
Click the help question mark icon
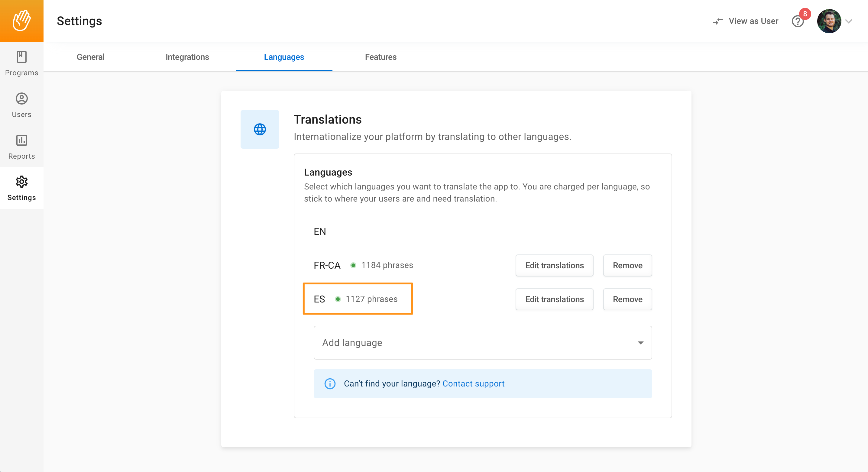[797, 21]
